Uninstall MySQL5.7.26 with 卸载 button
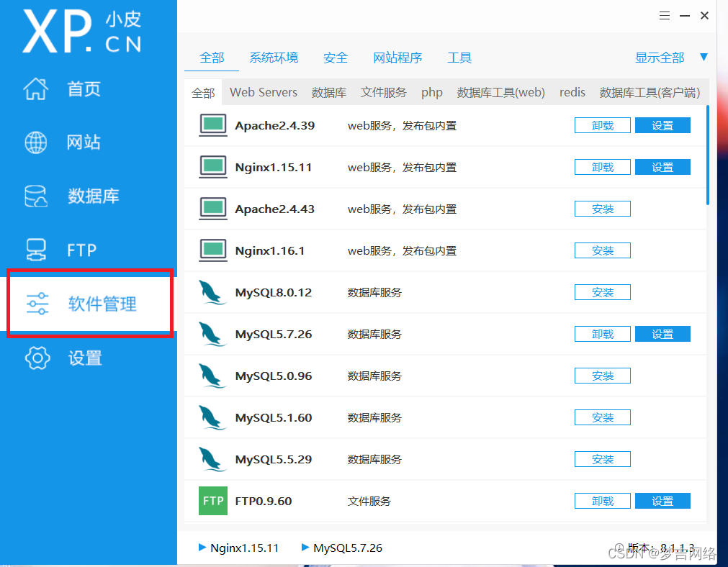 [602, 334]
